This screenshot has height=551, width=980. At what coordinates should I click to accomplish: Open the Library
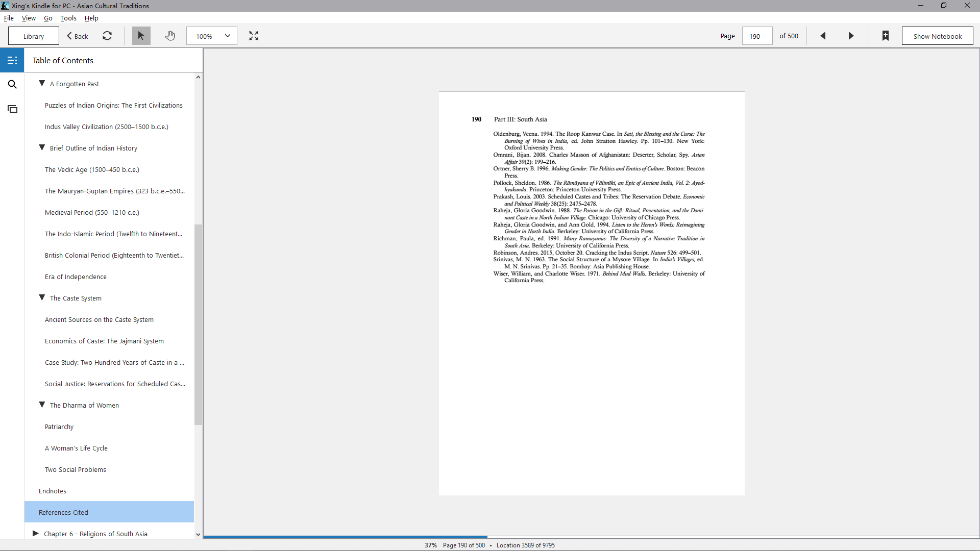pyautogui.click(x=34, y=36)
